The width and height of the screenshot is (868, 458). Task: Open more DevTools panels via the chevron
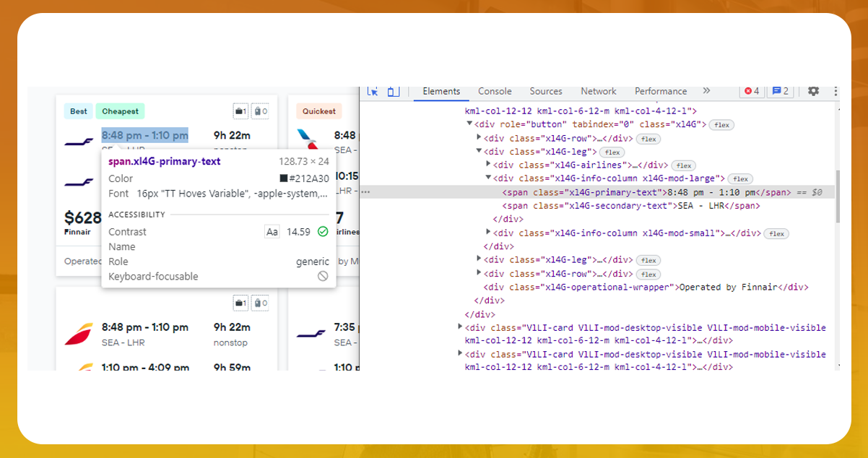click(706, 91)
